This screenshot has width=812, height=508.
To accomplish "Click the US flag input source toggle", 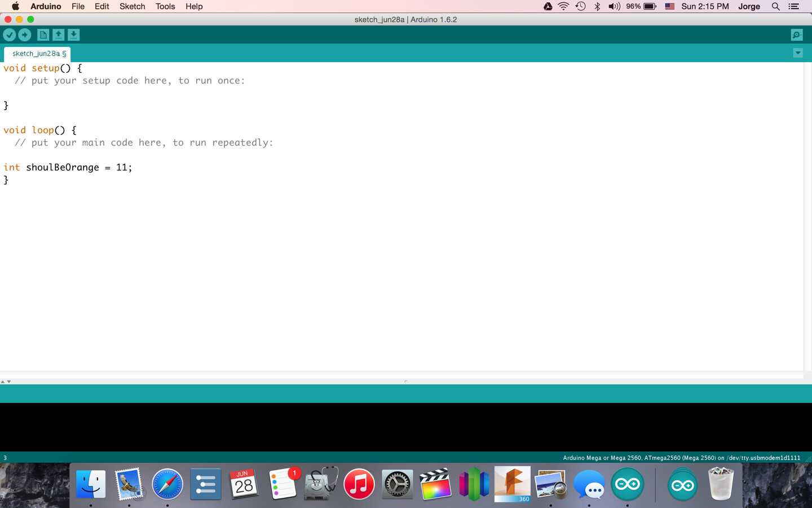I will [669, 6].
